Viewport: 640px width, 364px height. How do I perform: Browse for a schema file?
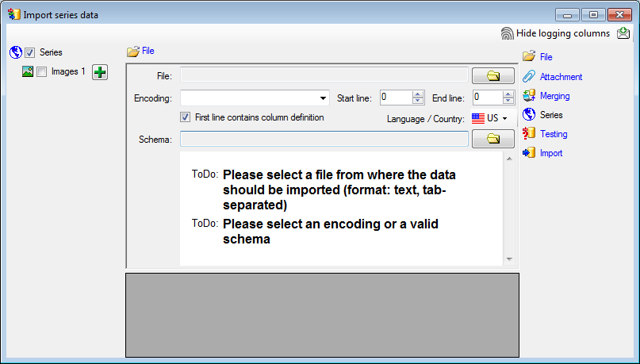[x=493, y=139]
